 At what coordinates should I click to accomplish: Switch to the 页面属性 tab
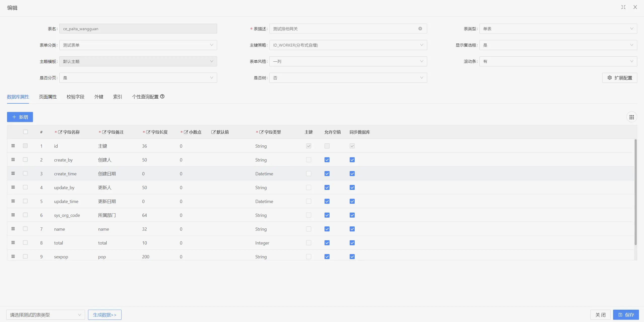48,97
